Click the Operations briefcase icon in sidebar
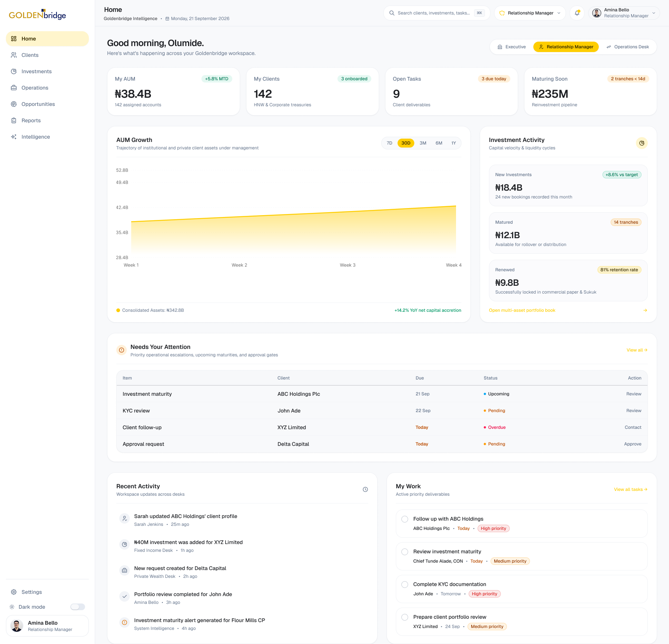The image size is (669, 644). click(x=14, y=88)
